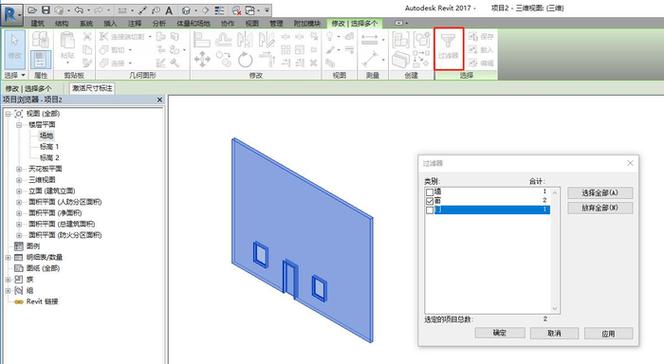Uncheck the 窗 (Window) category checkbox
This screenshot has height=364, width=664.
click(429, 201)
